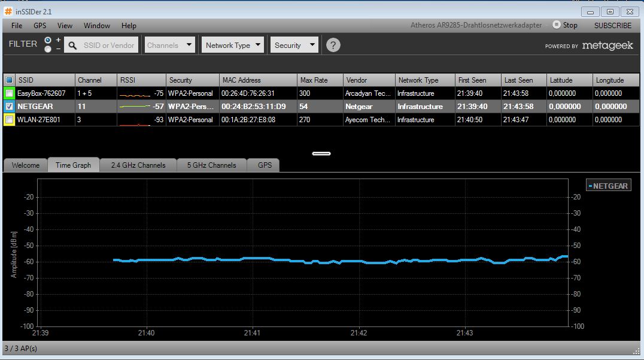Click the NETGEAR legend entry on graph

pos(609,186)
